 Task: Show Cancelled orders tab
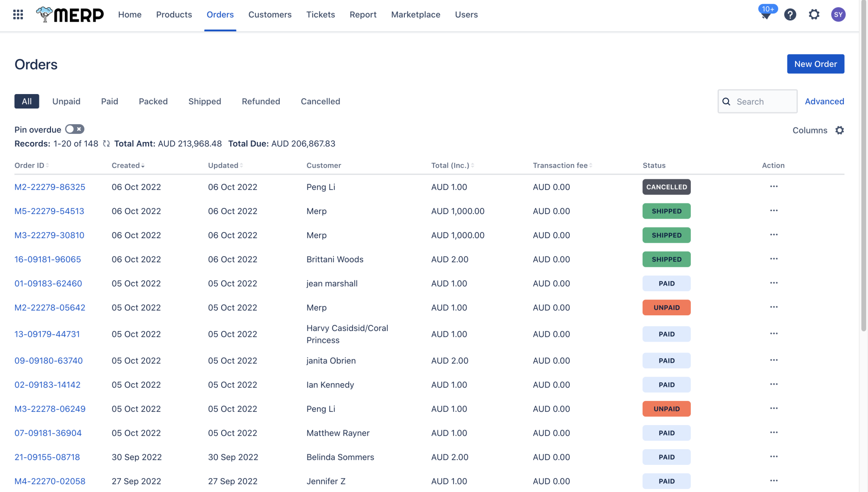click(320, 101)
